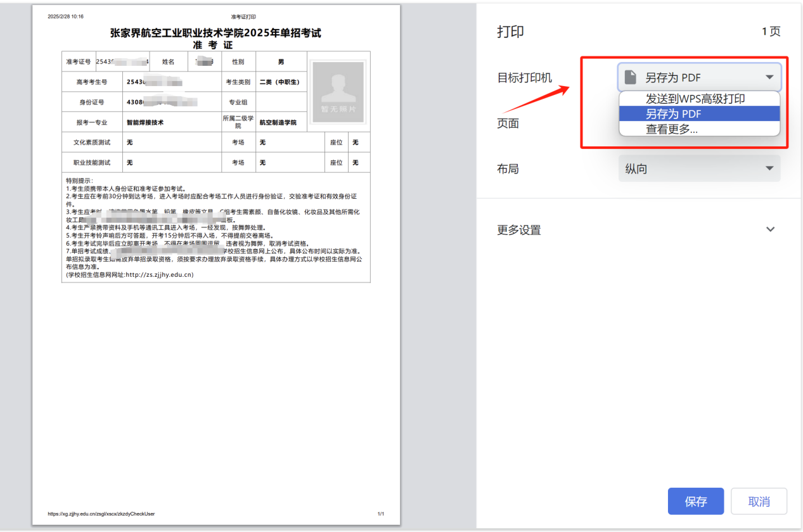803x532 pixels.
Task: Click the 取消 button
Action: coord(759,502)
